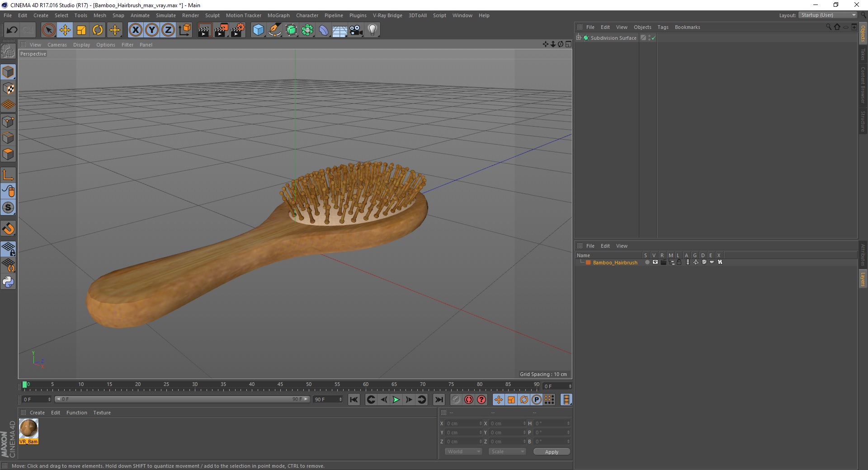The width and height of the screenshot is (868, 470).
Task: Open Object Manager Tags menu
Action: 663,27
